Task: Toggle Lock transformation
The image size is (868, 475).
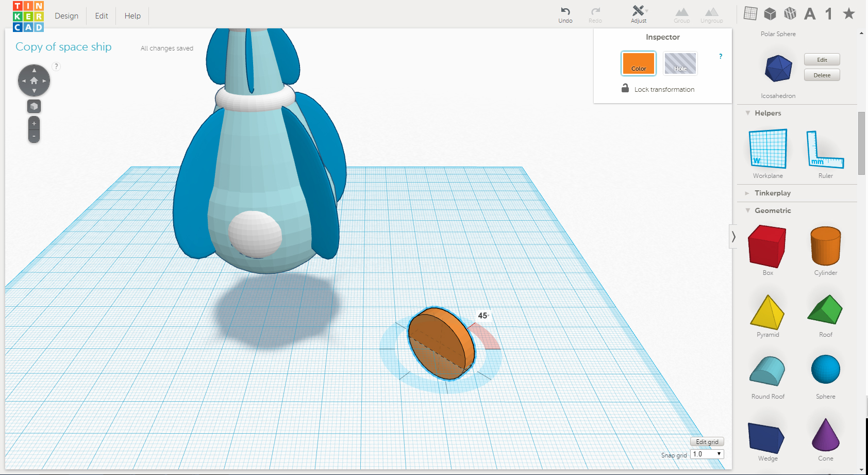Action: tap(658, 89)
